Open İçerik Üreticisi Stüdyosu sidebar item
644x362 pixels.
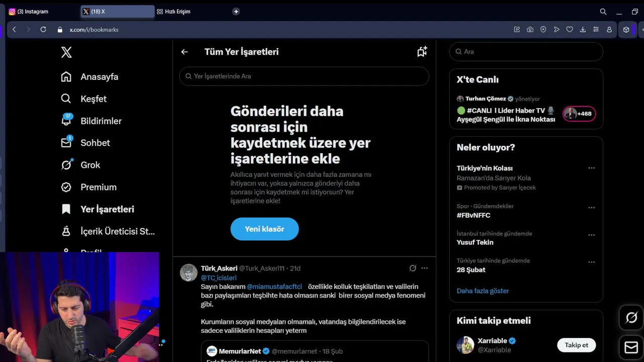[108, 231]
